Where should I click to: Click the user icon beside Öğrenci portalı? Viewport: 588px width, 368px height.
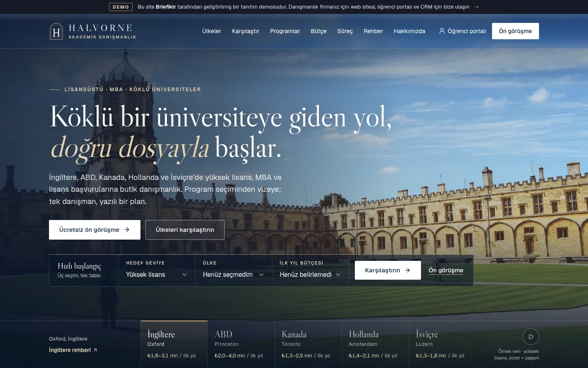click(442, 31)
